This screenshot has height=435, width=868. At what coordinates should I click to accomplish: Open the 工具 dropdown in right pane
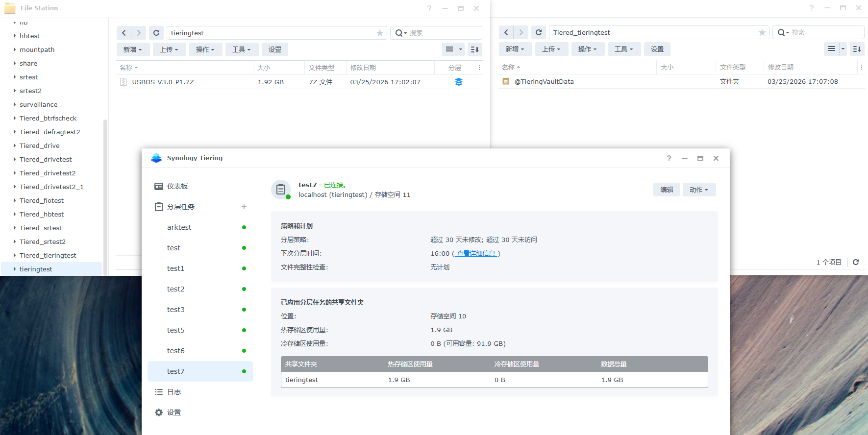(x=623, y=49)
